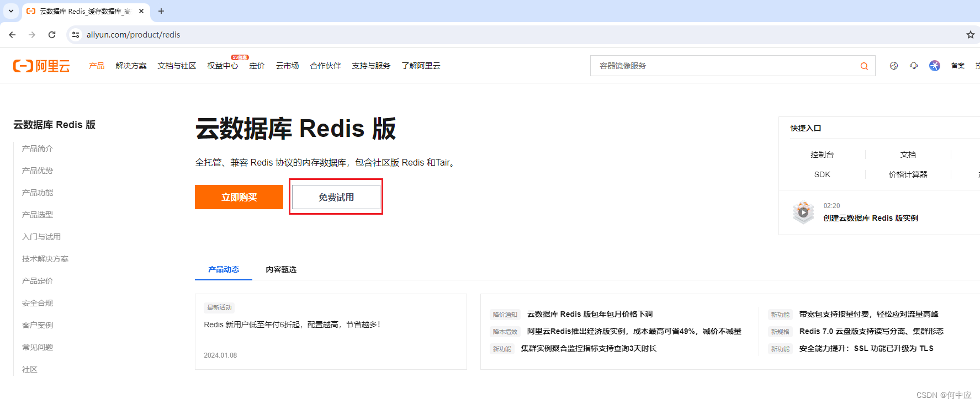Click the address bar URL

pos(133,35)
